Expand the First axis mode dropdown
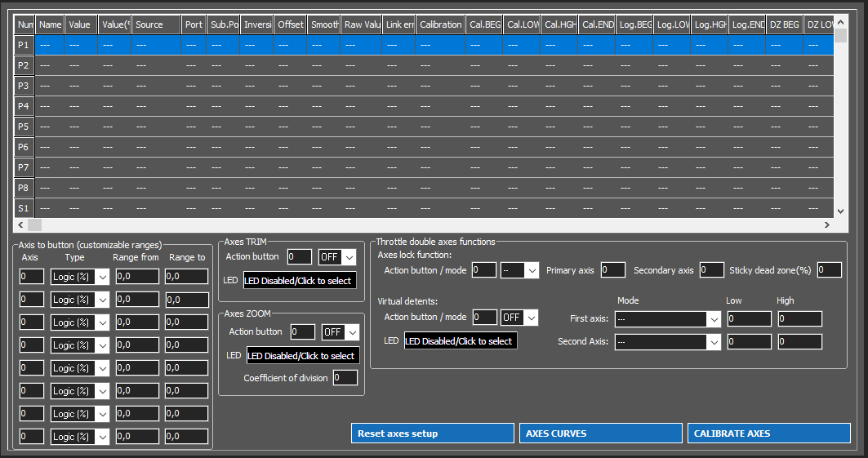The width and height of the screenshot is (868, 458). click(668, 319)
